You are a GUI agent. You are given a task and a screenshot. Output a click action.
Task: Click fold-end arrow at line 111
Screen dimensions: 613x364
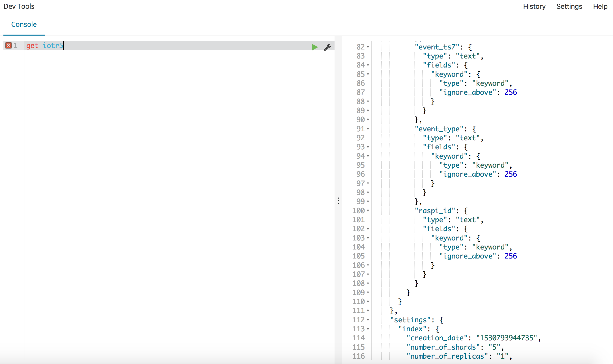point(368,311)
